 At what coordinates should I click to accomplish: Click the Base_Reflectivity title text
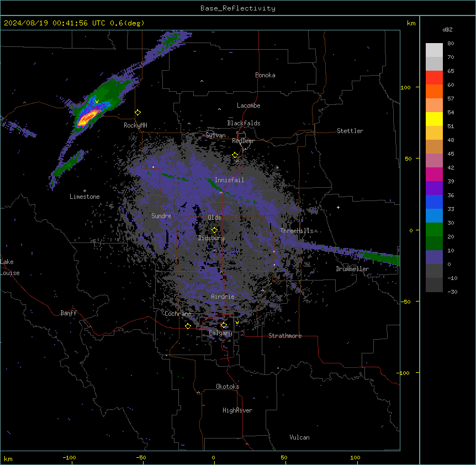[x=238, y=8]
